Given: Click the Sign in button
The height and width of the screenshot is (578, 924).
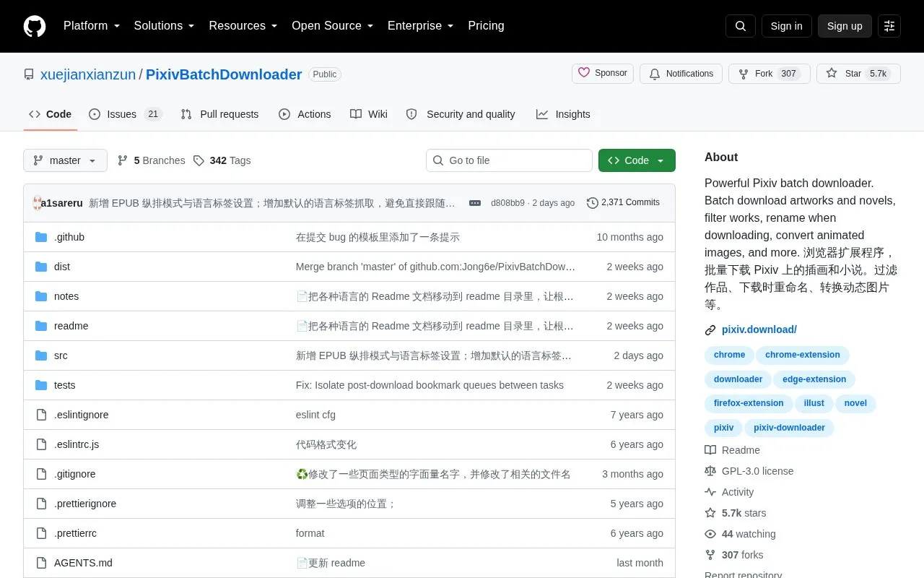Looking at the screenshot, I should [786, 26].
